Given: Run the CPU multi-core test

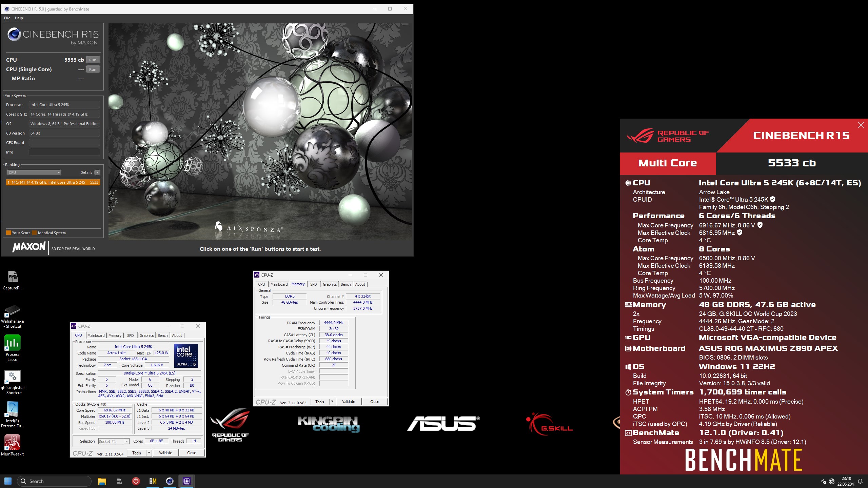Looking at the screenshot, I should tap(93, 60).
